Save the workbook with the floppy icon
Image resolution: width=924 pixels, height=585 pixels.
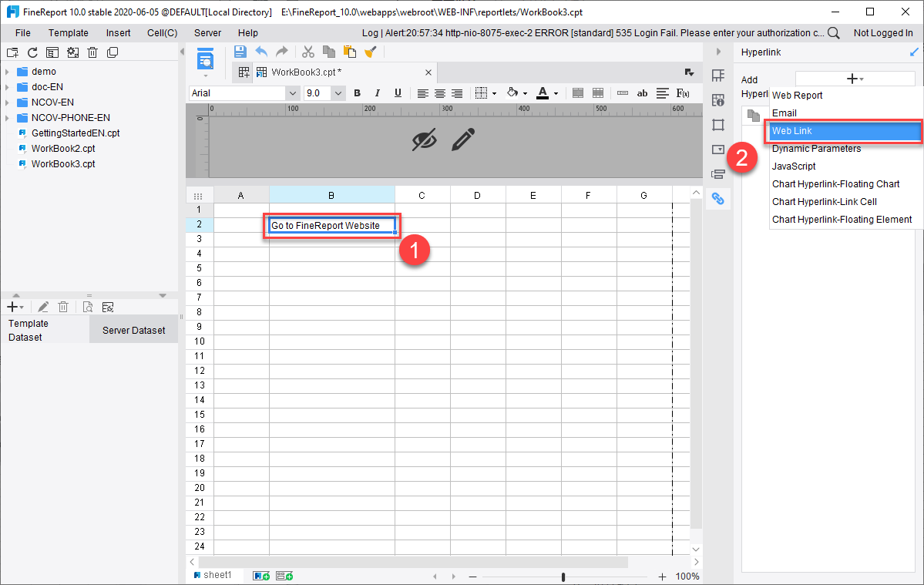click(240, 52)
